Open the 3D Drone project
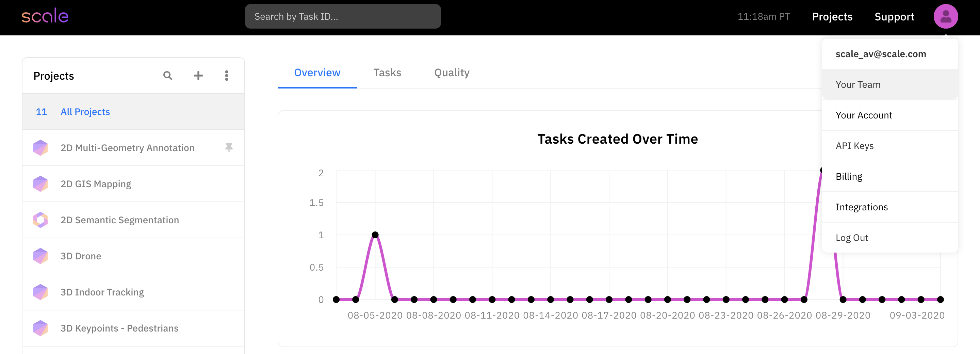Image resolution: width=980 pixels, height=354 pixels. pyautogui.click(x=133, y=256)
